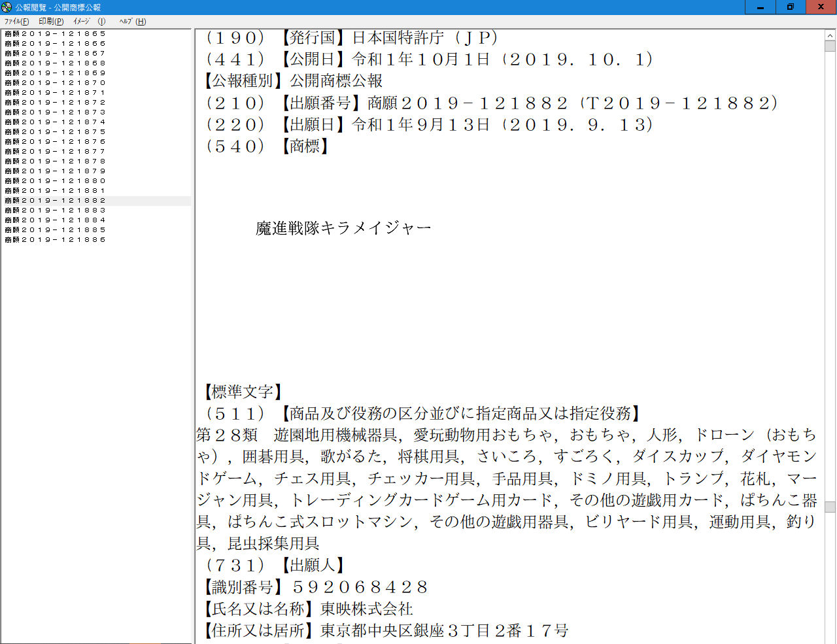837x644 pixels.
Task: Open the (I) menu item
Action: [x=101, y=21]
